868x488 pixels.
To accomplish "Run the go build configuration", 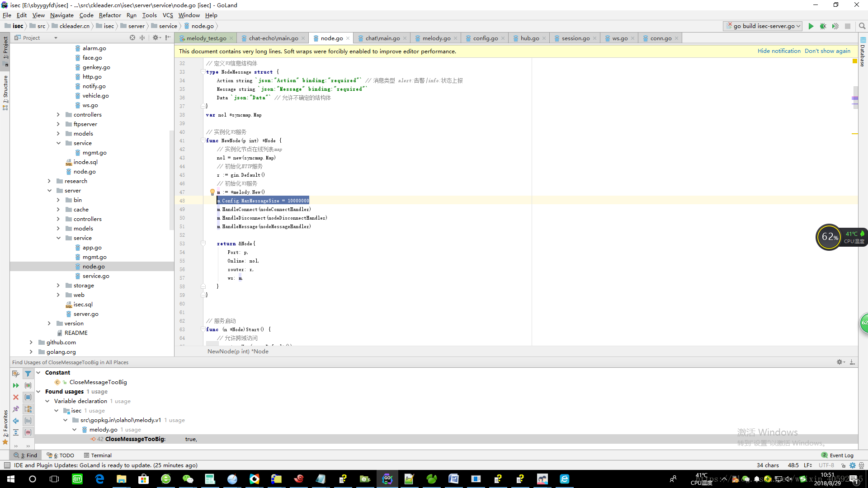I will click(x=811, y=26).
